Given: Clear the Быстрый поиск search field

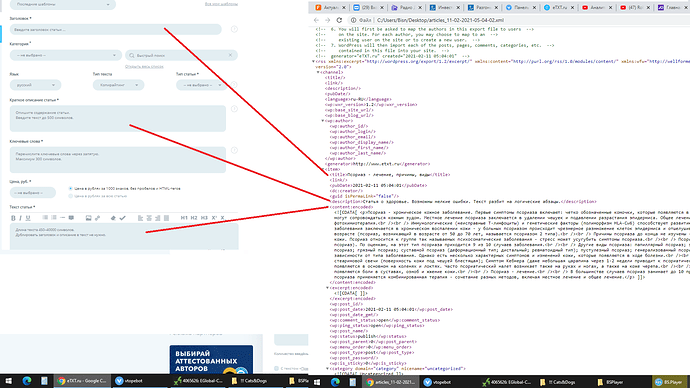Looking at the screenshot, I should click(230, 55).
